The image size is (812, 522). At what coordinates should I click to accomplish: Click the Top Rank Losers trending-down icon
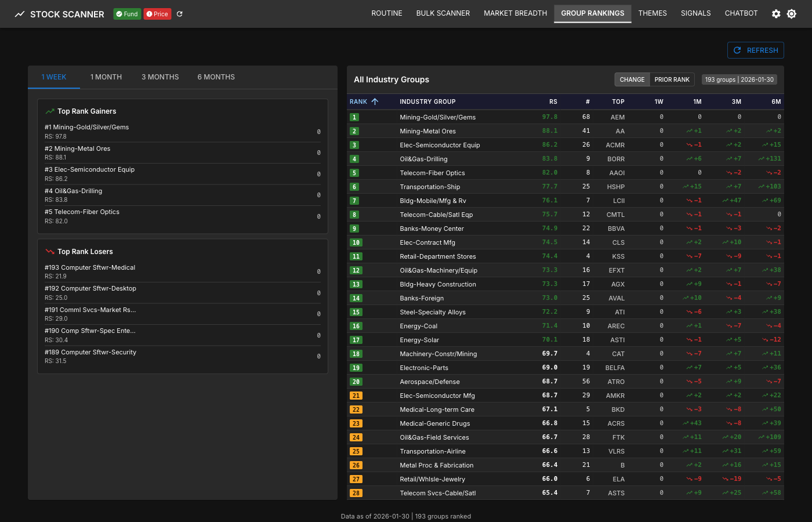50,252
